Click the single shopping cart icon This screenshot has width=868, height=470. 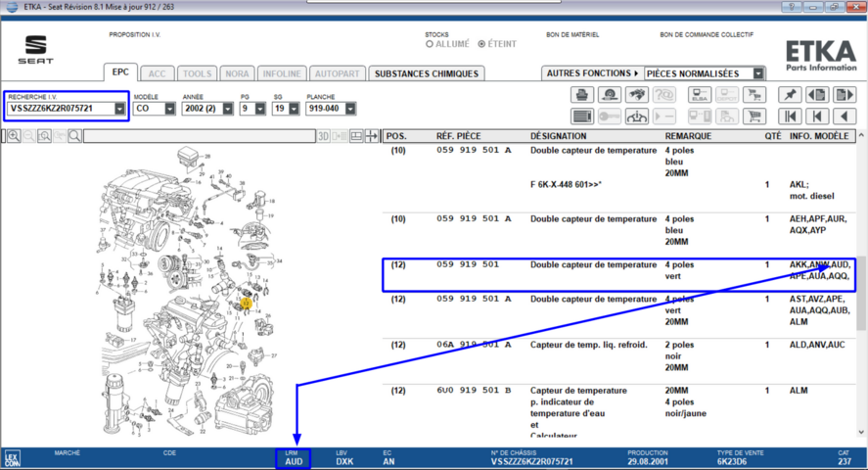point(754,117)
